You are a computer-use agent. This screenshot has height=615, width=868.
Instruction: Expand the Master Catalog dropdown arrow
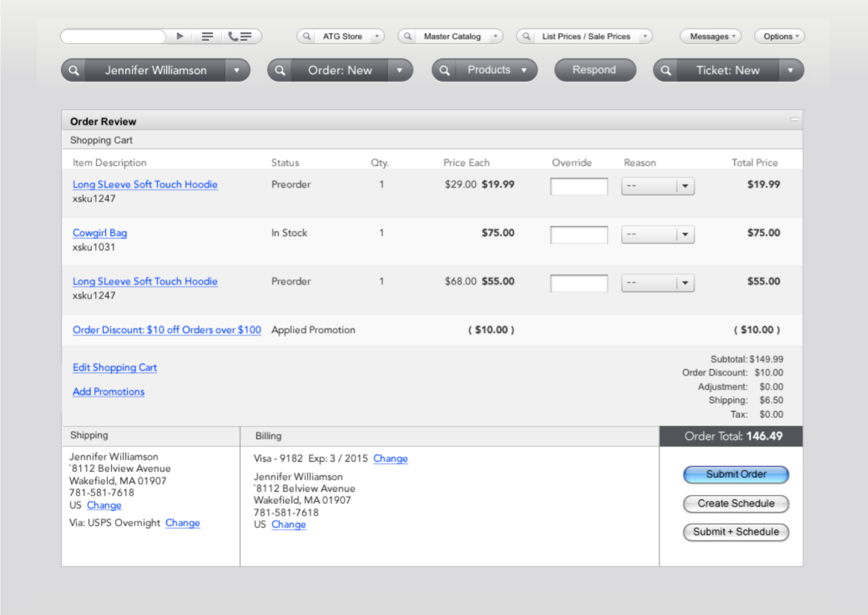tap(495, 36)
